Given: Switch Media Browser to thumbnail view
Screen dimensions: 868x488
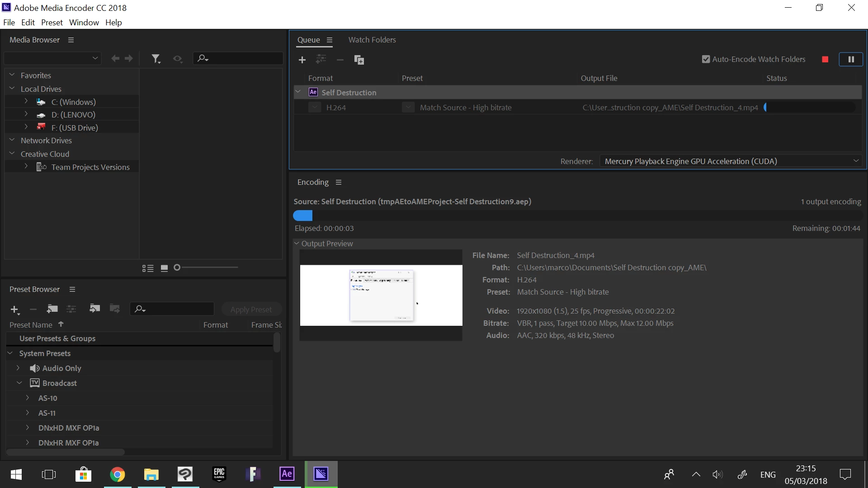Looking at the screenshot, I should tap(165, 268).
